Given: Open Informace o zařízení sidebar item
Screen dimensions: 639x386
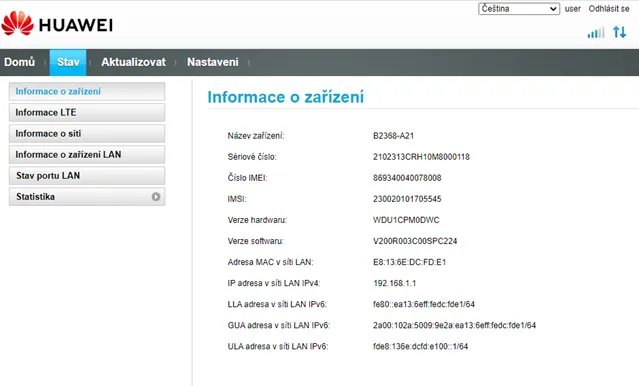Looking at the screenshot, I should click(x=87, y=91).
